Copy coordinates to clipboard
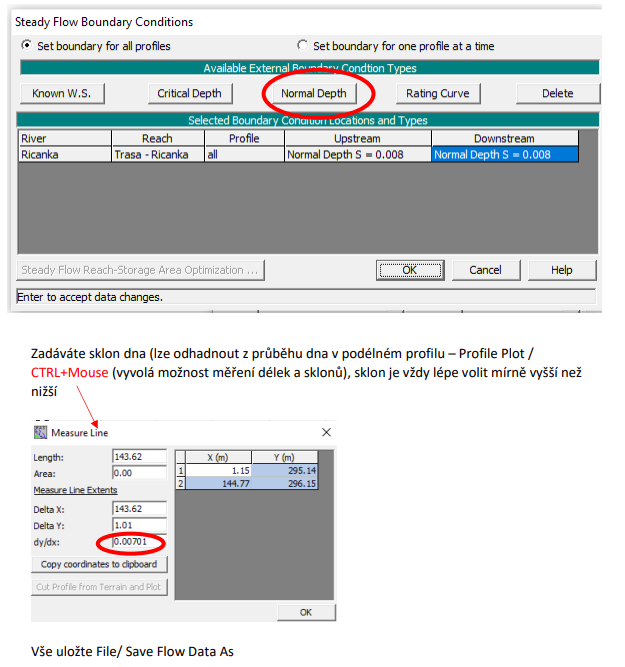Viewport: 625px width, 667px height. pyautogui.click(x=98, y=564)
